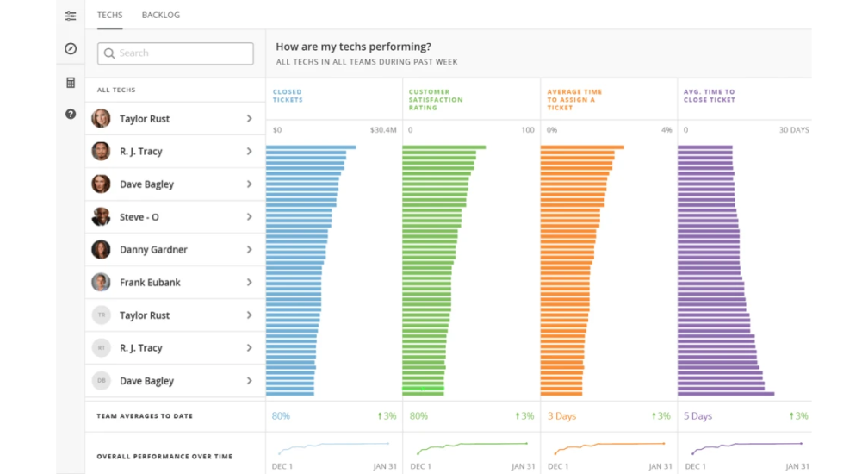Click the TR initials avatar
This screenshot has height=474, width=868.
(x=102, y=315)
